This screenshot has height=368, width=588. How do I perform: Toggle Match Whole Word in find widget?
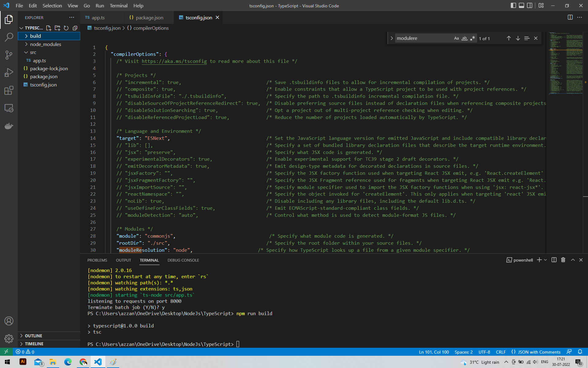point(465,38)
